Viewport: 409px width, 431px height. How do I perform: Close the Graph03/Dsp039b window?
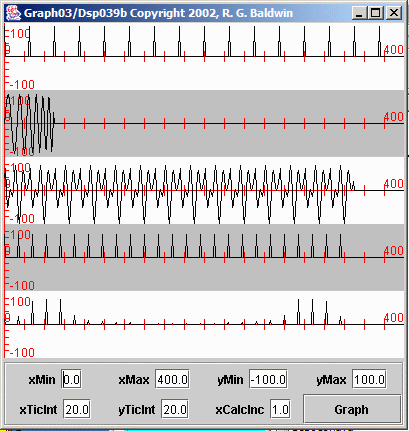pyautogui.click(x=394, y=13)
